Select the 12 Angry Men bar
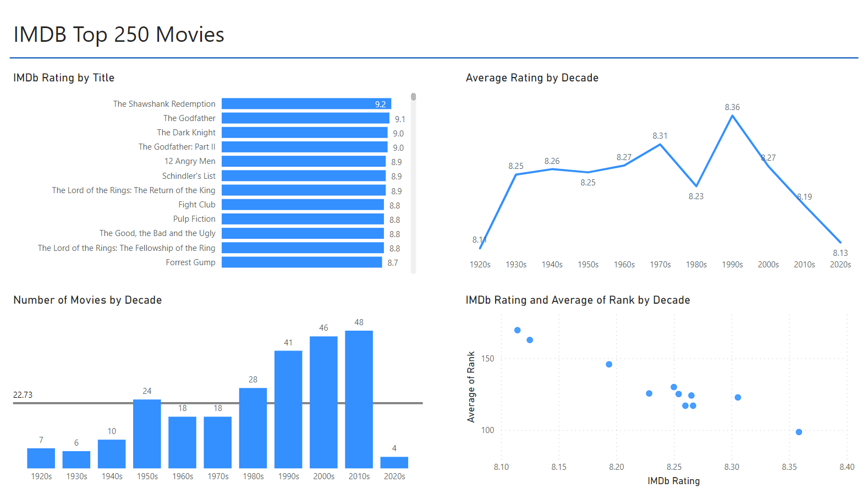The height and width of the screenshot is (488, 868). click(x=304, y=161)
